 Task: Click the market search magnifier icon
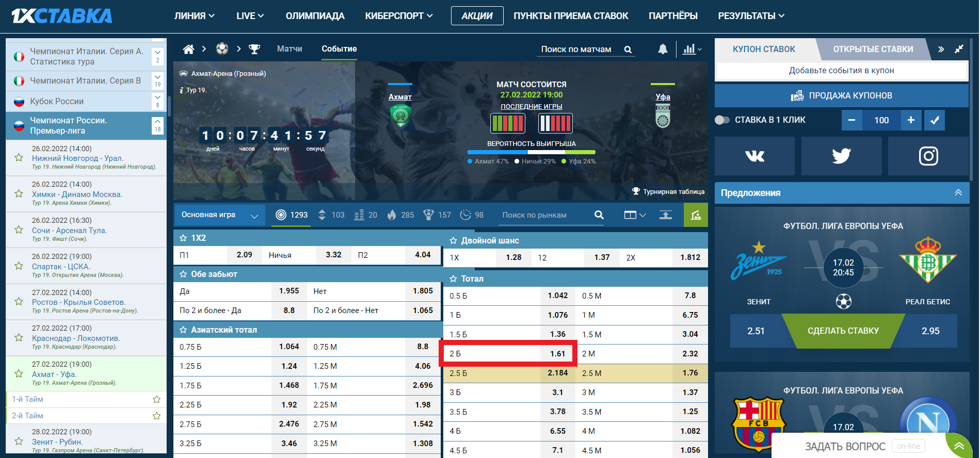point(599,215)
